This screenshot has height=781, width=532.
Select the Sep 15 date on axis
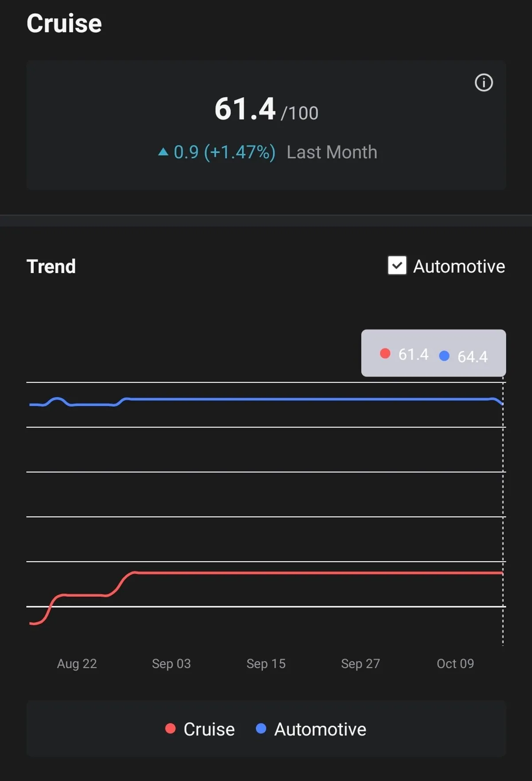click(x=266, y=664)
